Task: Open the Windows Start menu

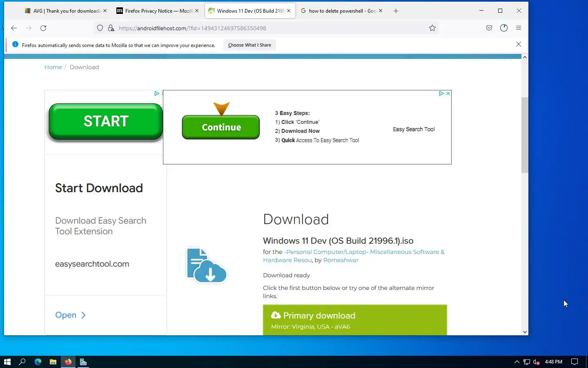Action: click(x=7, y=362)
